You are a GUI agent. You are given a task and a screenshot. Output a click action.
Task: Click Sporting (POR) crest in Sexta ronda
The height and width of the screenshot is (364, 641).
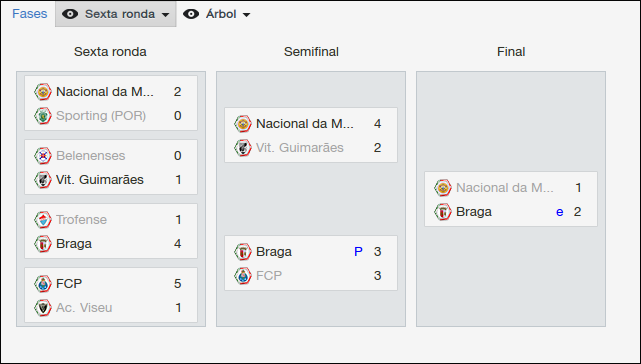click(x=43, y=116)
